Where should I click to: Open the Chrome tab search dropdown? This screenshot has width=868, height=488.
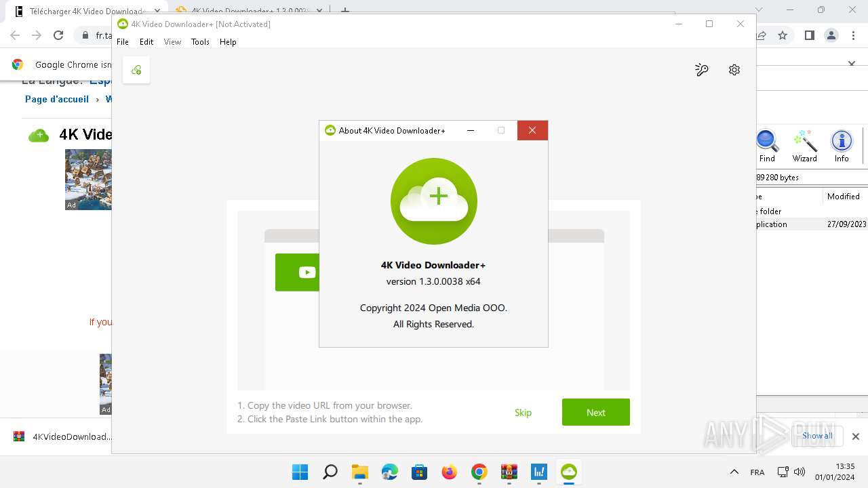759,10
